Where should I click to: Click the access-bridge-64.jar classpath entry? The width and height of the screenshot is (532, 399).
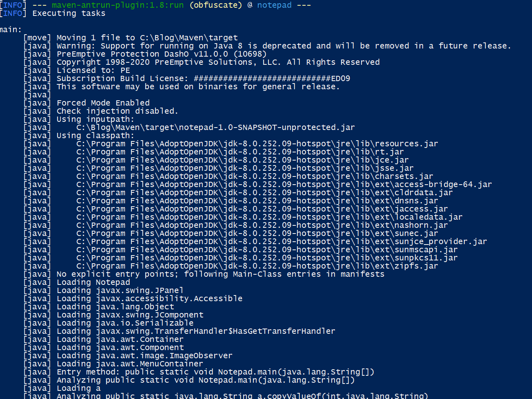click(284, 185)
